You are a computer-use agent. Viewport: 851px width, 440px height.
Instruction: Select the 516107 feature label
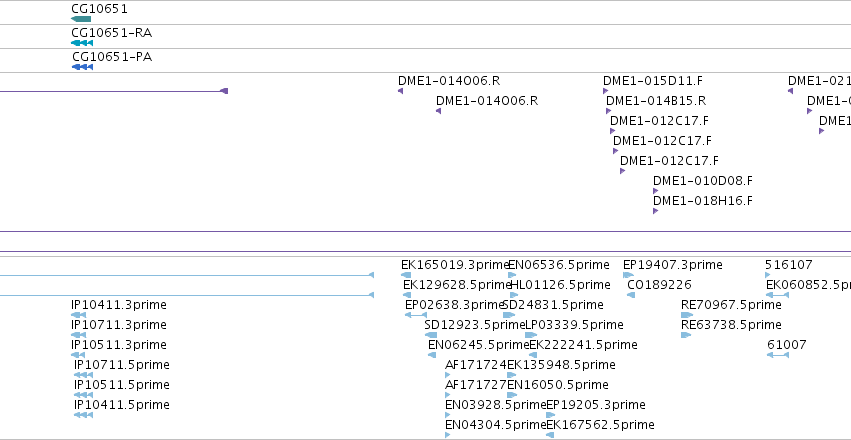(x=789, y=265)
